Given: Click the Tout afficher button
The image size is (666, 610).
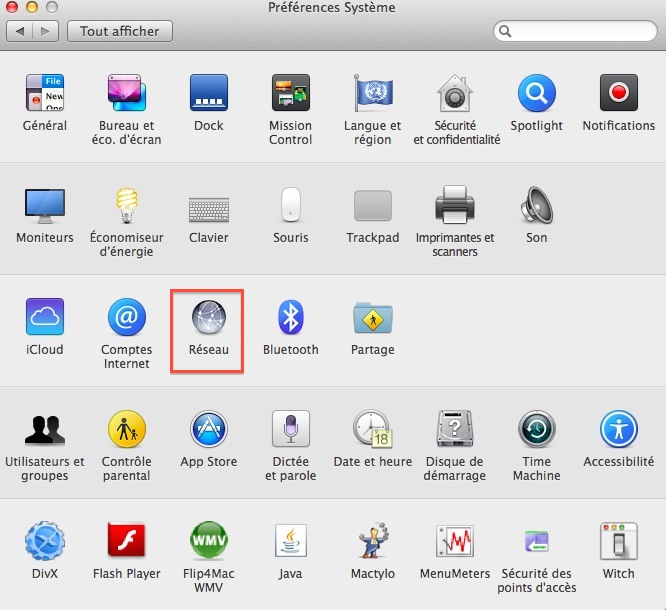Looking at the screenshot, I should [119, 31].
